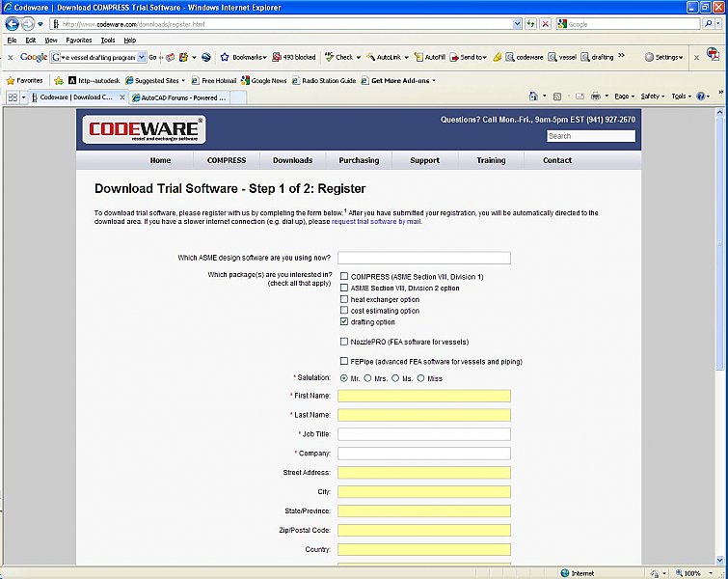Click the First Name input field
The height and width of the screenshot is (579, 728).
click(424, 396)
